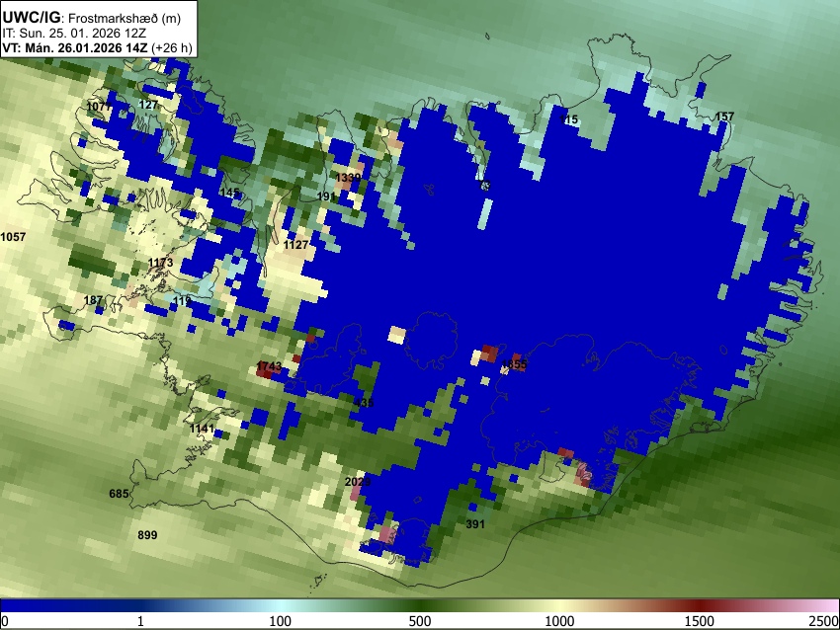Click the legend tick label 1500
840x630 pixels.
pyautogui.click(x=700, y=621)
